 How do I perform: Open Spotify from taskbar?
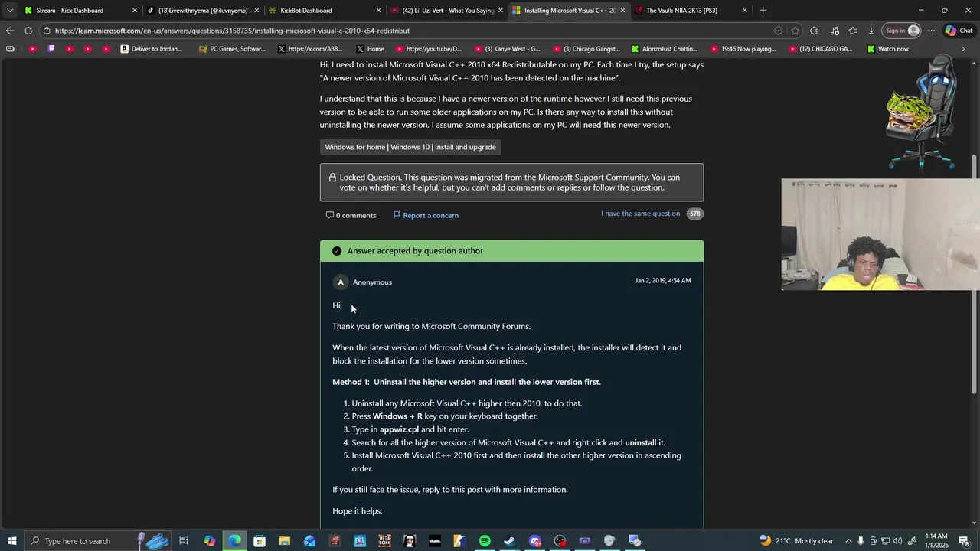point(485,541)
